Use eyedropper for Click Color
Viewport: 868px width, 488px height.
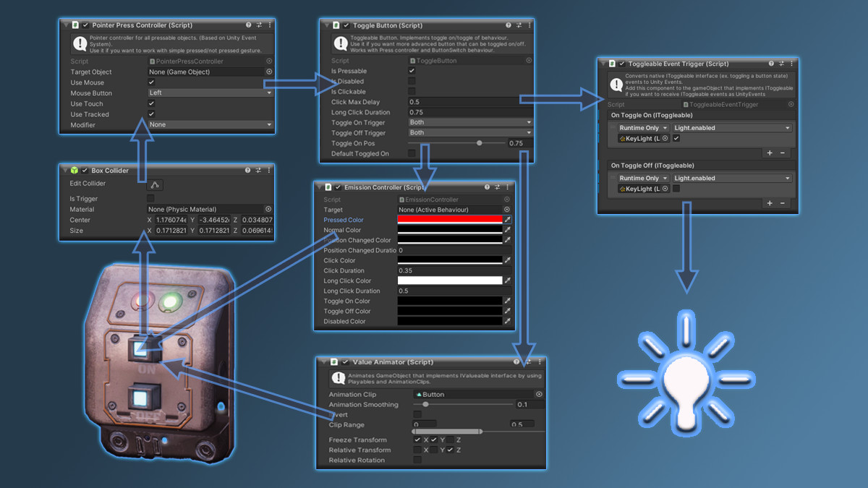(x=508, y=260)
